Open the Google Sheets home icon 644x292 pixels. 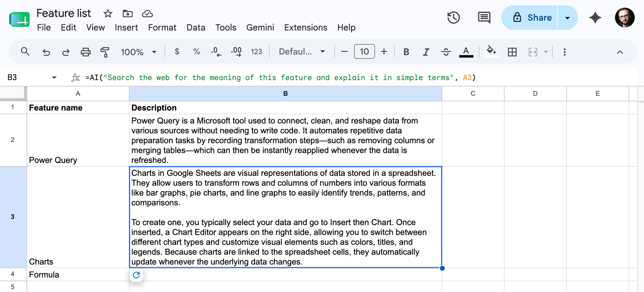pyautogui.click(x=19, y=19)
